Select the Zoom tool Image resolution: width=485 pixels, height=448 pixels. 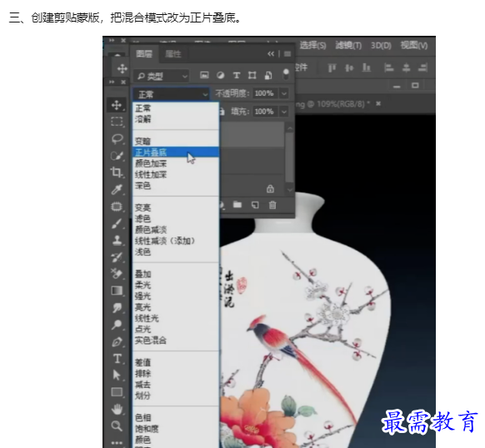click(x=117, y=426)
